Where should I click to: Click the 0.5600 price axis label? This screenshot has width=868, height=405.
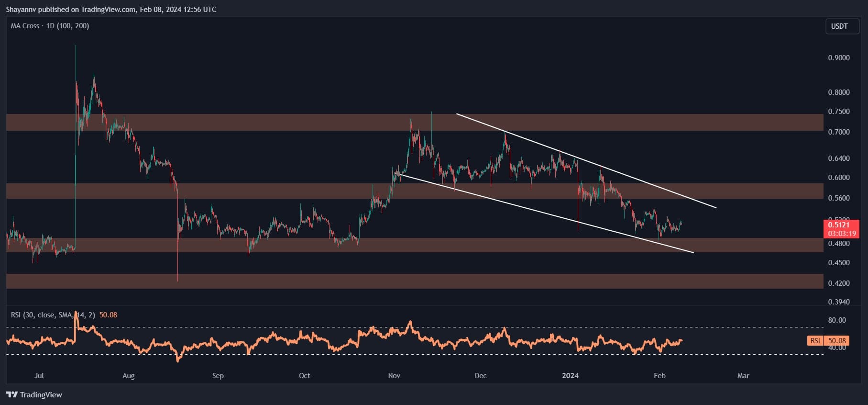pos(839,198)
